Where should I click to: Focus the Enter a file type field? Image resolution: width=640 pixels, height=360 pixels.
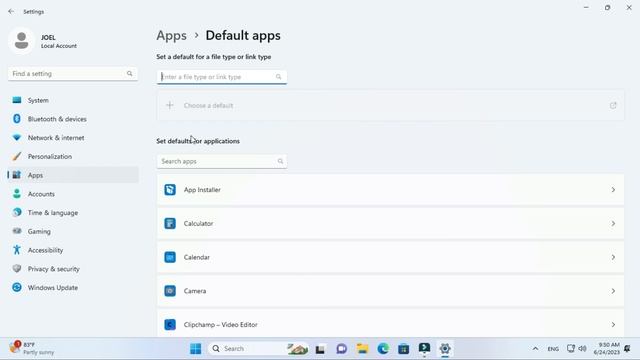point(222,77)
